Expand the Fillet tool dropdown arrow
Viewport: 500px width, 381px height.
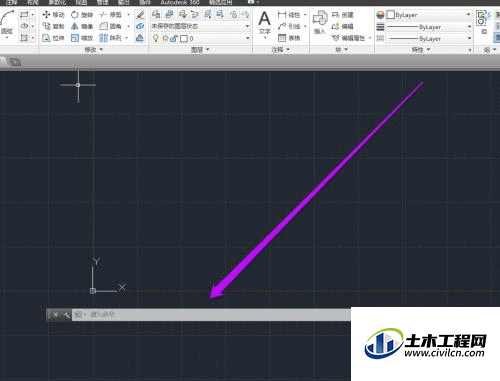point(128,26)
